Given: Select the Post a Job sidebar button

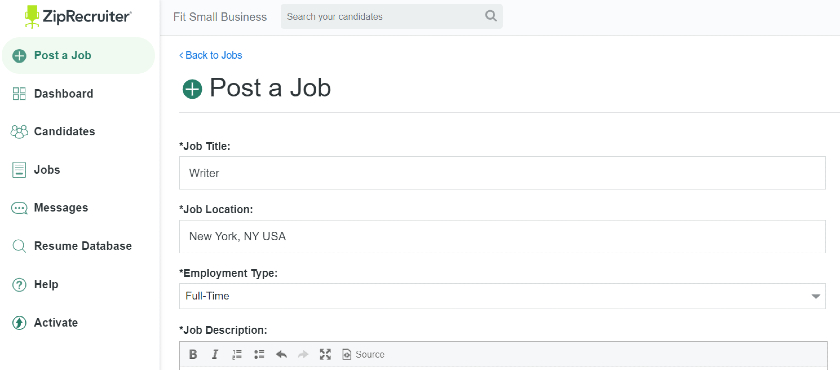Looking at the screenshot, I should (x=78, y=55).
